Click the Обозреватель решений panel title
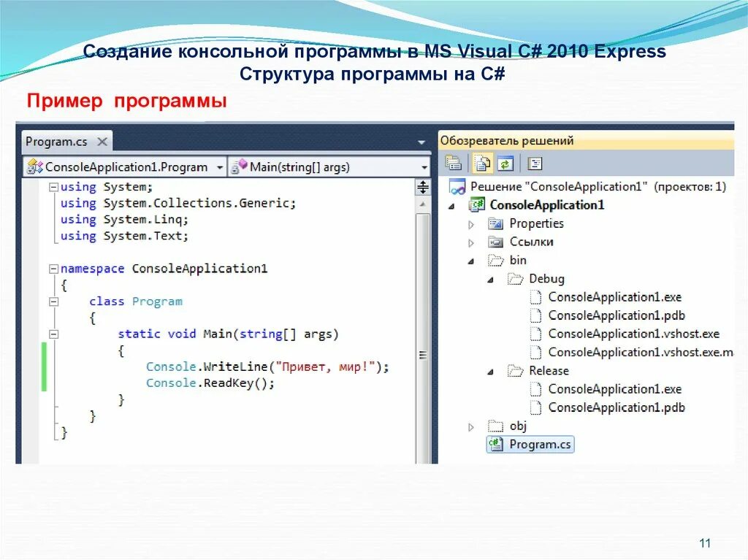 (x=507, y=141)
